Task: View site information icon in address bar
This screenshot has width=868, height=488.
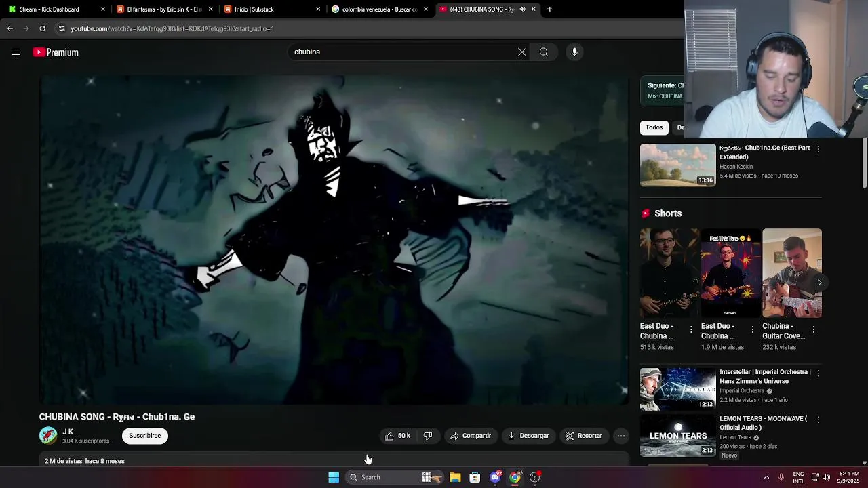Action: (x=62, y=28)
